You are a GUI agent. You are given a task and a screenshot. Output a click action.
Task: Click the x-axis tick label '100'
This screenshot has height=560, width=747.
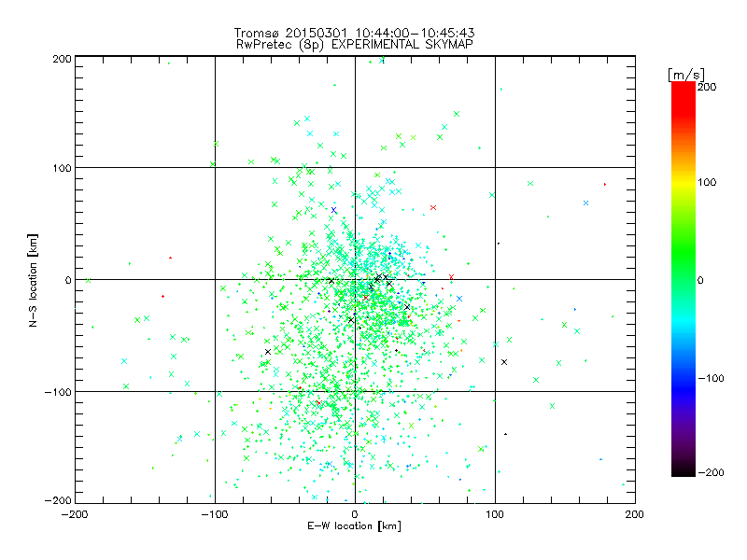point(495,515)
